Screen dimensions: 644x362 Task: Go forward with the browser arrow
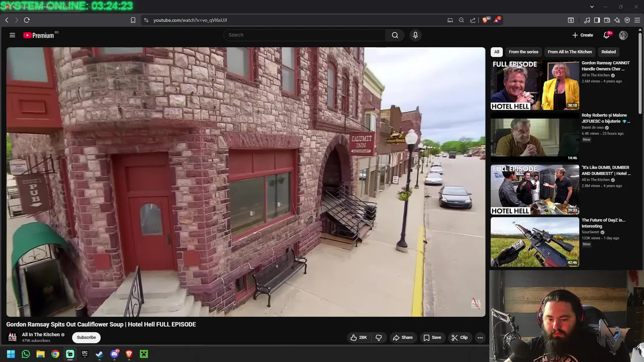16,20
